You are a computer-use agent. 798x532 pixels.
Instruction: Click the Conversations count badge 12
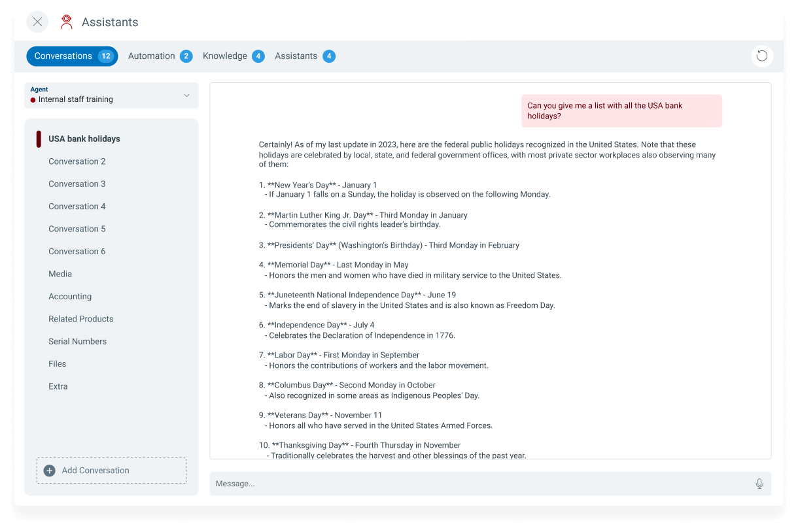click(x=106, y=56)
